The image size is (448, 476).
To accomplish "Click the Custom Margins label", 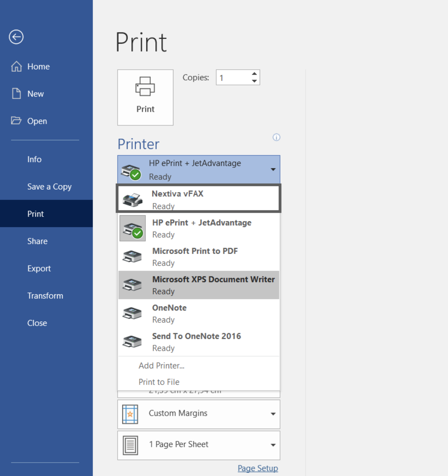I will 178,413.
